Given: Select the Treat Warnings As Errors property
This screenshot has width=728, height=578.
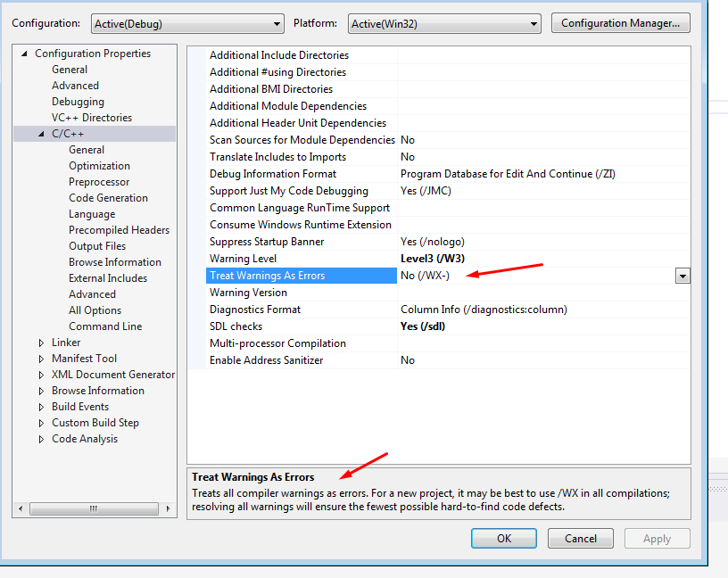Looking at the screenshot, I should point(302,276).
